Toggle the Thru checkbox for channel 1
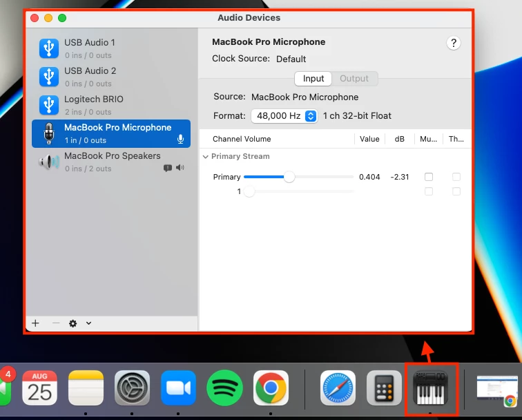The height and width of the screenshot is (420, 522). pos(456,191)
